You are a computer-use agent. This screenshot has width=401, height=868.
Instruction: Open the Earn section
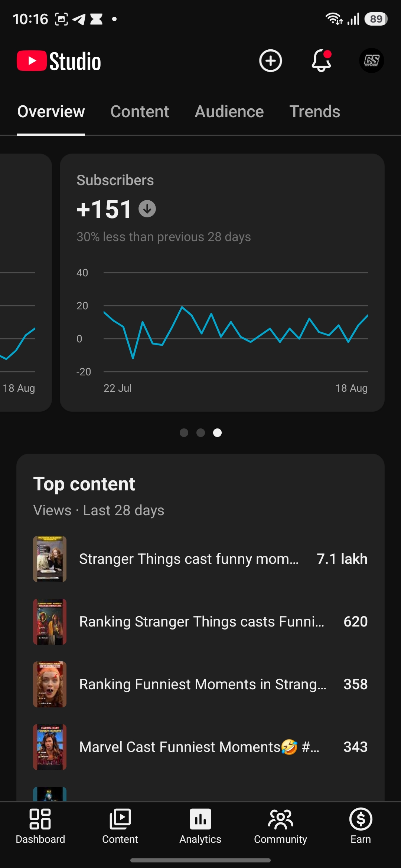(361, 826)
